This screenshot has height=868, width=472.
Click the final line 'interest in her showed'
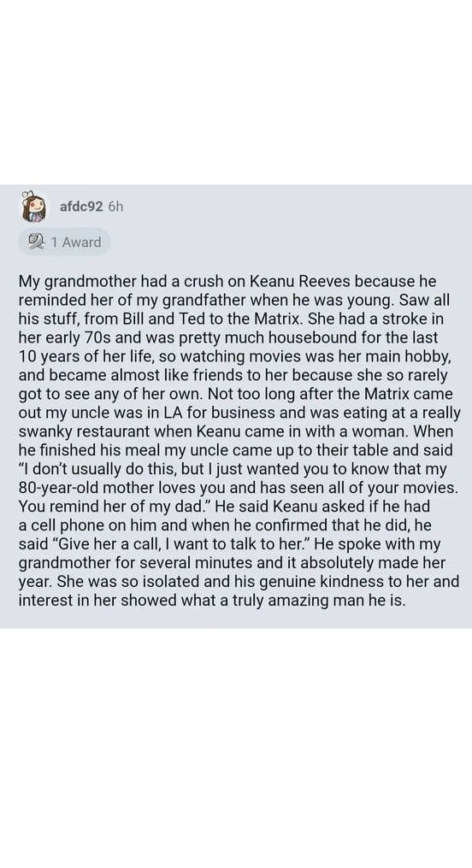[212, 601]
